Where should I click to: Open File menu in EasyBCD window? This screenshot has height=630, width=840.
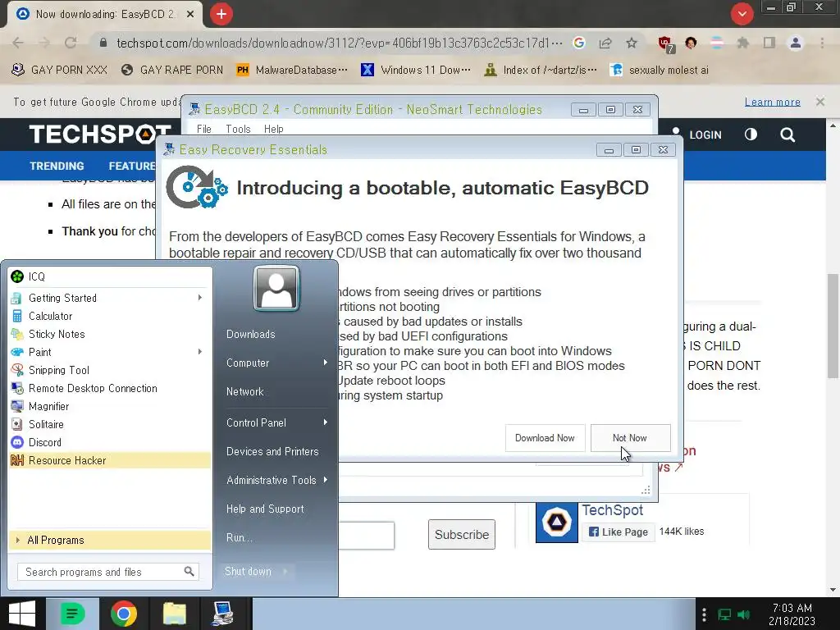(x=203, y=129)
